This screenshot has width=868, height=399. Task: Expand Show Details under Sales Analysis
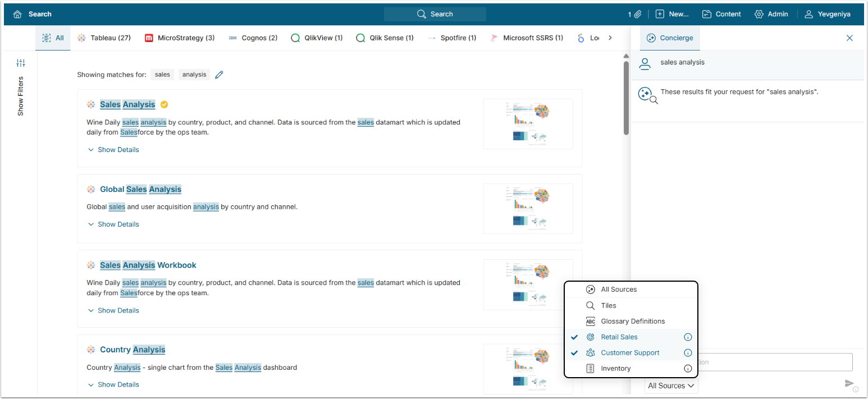(113, 150)
